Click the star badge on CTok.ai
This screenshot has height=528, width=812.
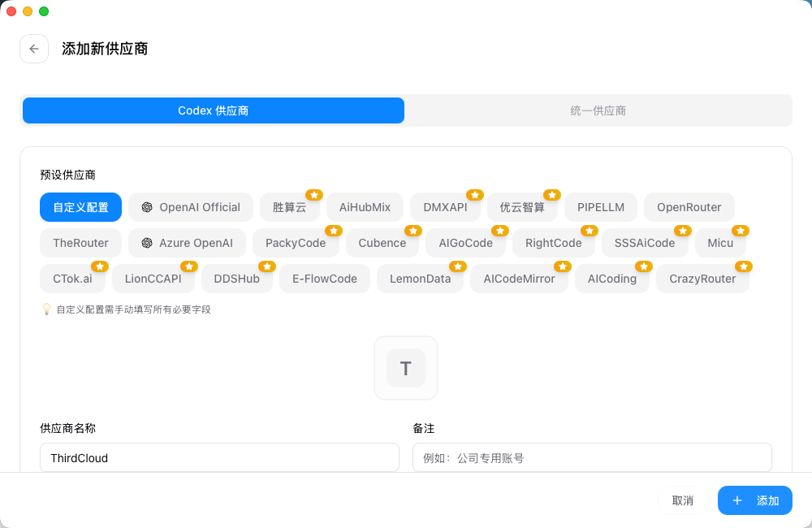100,266
